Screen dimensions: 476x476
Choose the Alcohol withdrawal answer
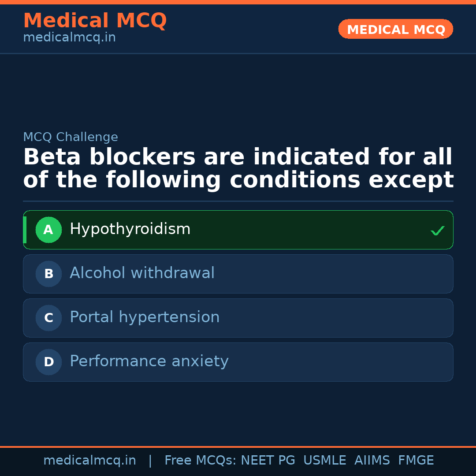142,273
